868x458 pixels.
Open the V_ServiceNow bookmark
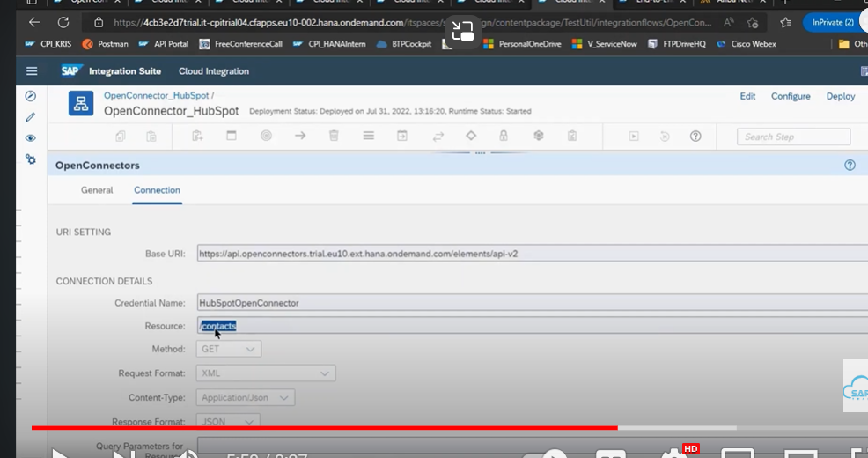605,44
